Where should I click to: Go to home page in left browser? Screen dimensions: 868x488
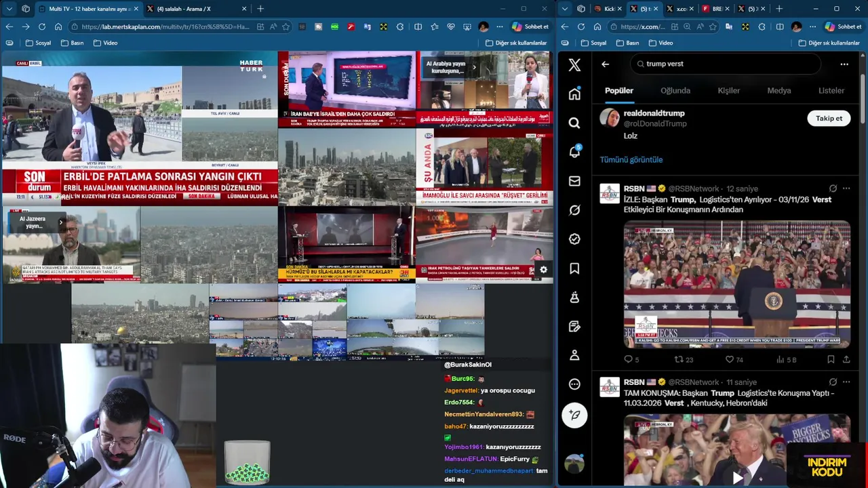(x=58, y=26)
